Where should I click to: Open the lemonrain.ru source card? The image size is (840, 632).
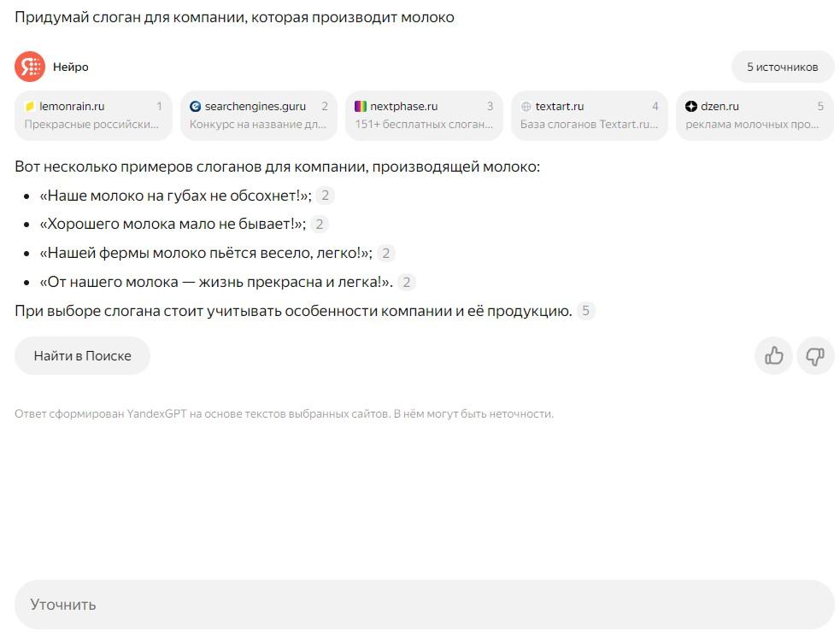tap(94, 114)
